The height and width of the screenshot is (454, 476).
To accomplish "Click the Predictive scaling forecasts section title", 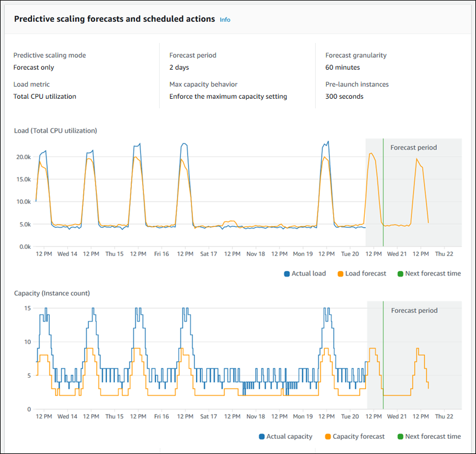I will (x=114, y=19).
